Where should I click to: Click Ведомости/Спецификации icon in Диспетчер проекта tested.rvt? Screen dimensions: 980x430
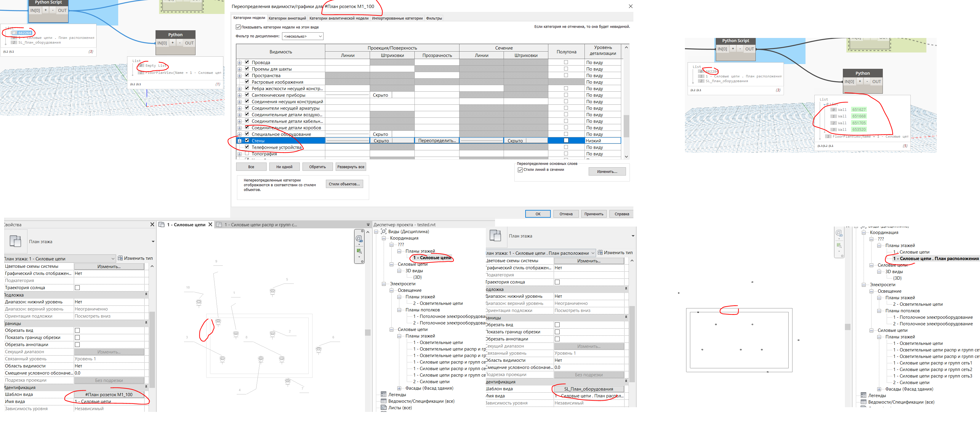click(x=383, y=401)
